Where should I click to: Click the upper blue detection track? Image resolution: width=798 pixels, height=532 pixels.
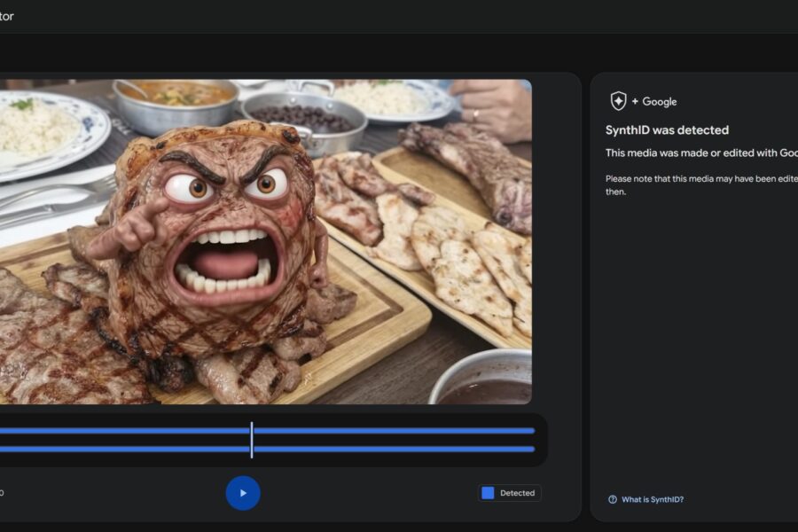coord(267,431)
